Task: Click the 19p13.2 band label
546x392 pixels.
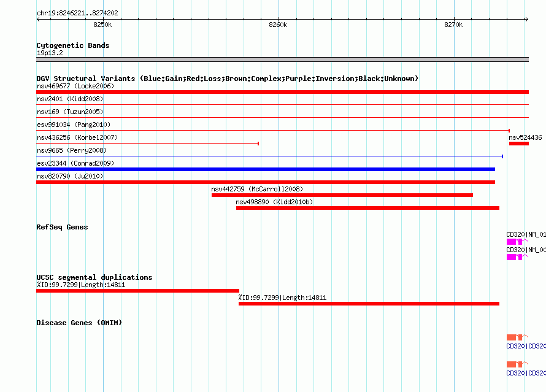Action: [x=50, y=53]
